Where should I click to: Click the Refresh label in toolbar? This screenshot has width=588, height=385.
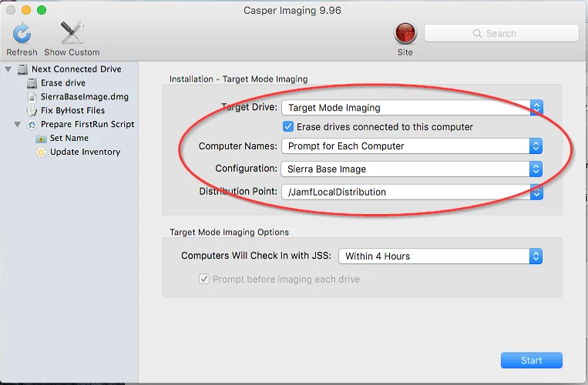click(22, 52)
